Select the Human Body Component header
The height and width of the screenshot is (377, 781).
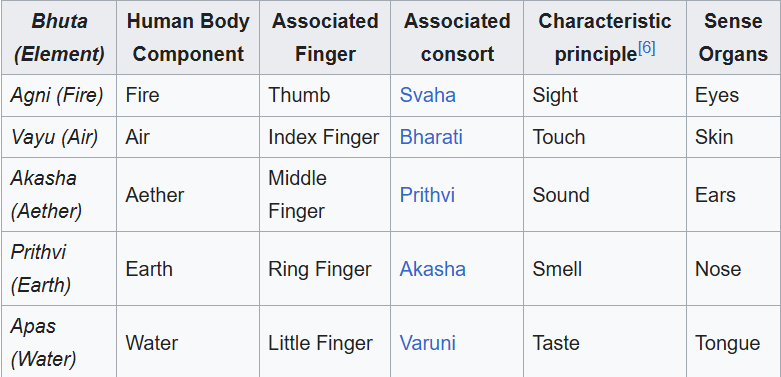click(x=188, y=38)
